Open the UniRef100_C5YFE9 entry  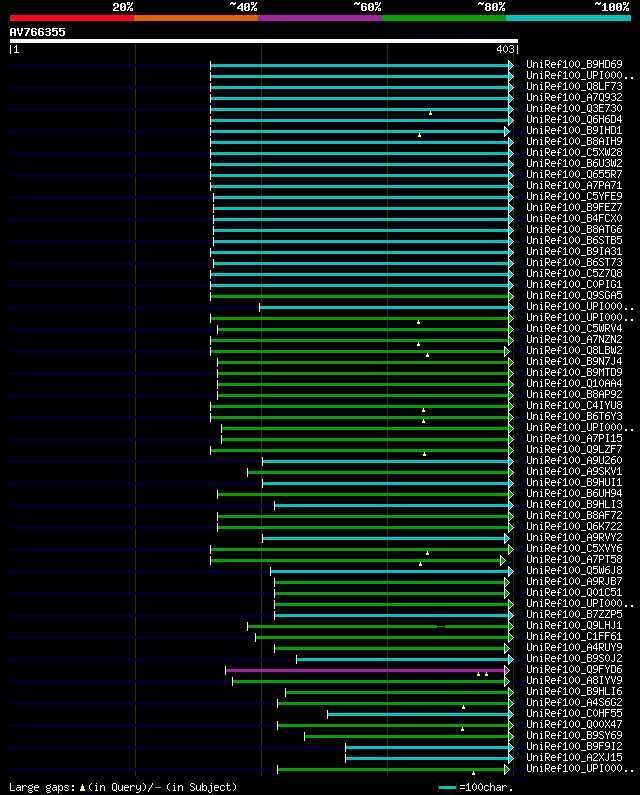click(x=574, y=196)
